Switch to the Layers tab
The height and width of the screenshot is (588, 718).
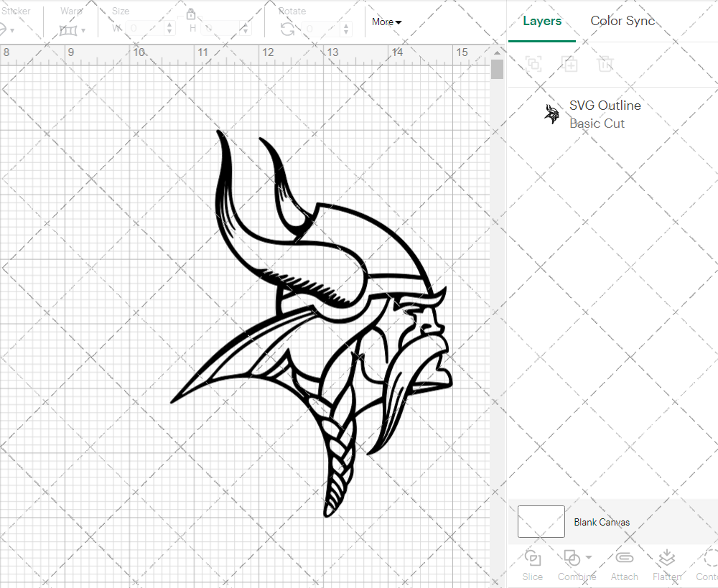coord(542,21)
